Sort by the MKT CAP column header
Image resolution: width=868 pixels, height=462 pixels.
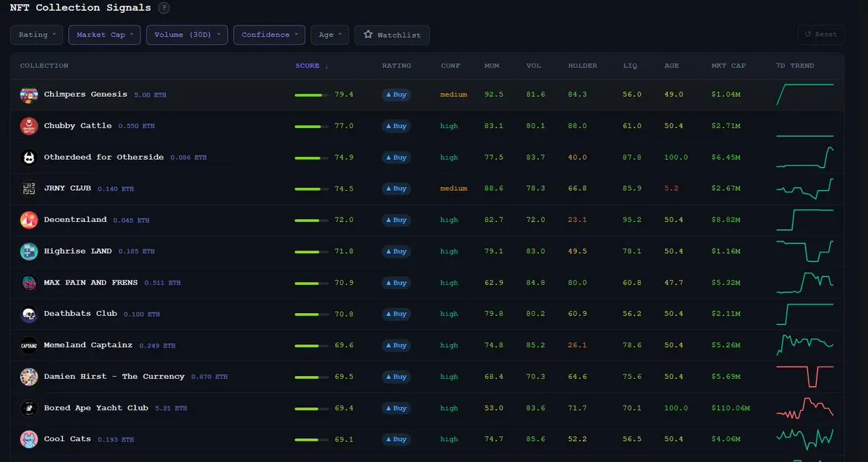click(x=728, y=66)
